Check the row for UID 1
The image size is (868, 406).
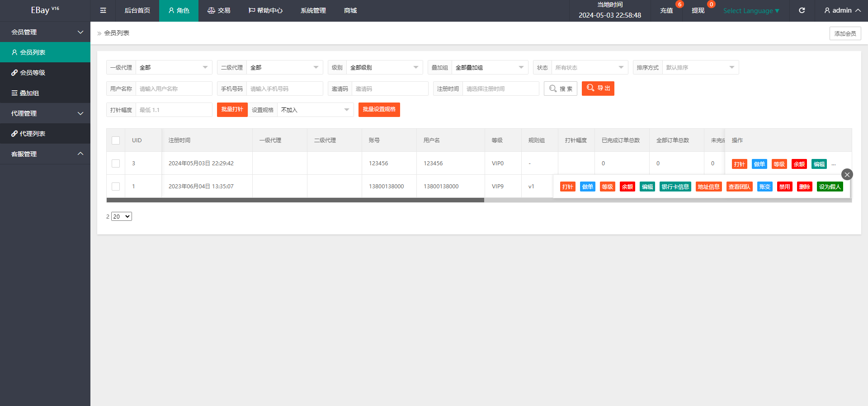[x=116, y=187]
